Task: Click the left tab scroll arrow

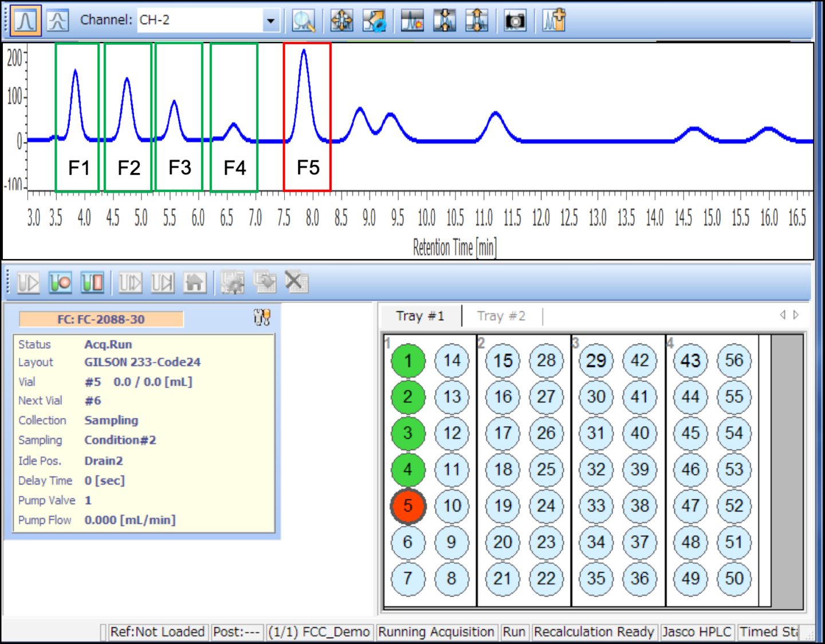Action: coord(783,315)
